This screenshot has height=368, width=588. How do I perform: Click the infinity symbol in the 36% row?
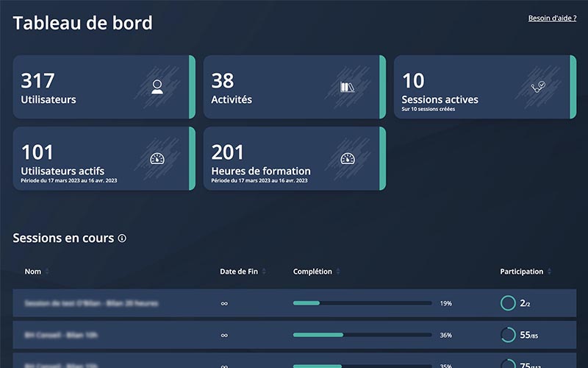click(x=224, y=336)
